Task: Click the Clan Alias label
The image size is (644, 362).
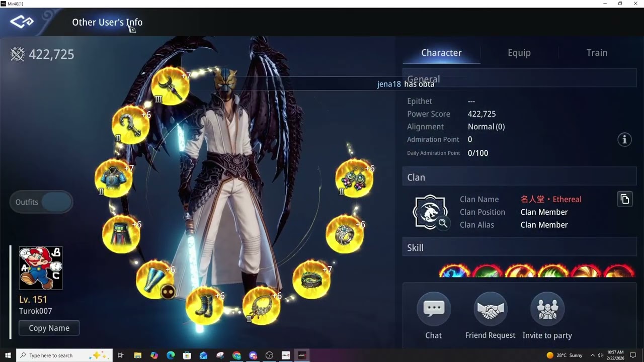Action: [477, 225]
